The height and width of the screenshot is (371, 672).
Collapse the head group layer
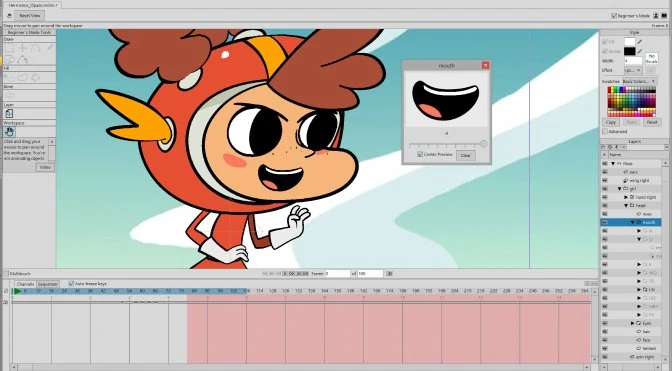coord(626,206)
